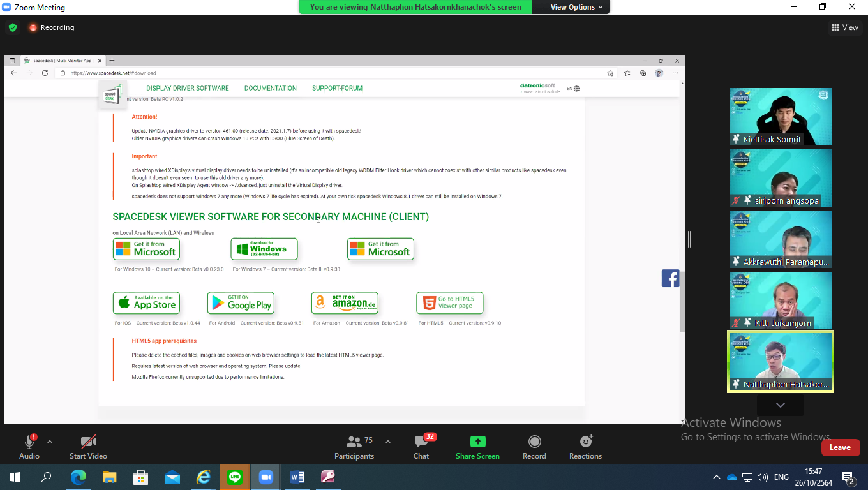This screenshot has height=490, width=868.
Task: Select Kitti Juikumjorn video thumbnail
Action: [x=781, y=301]
